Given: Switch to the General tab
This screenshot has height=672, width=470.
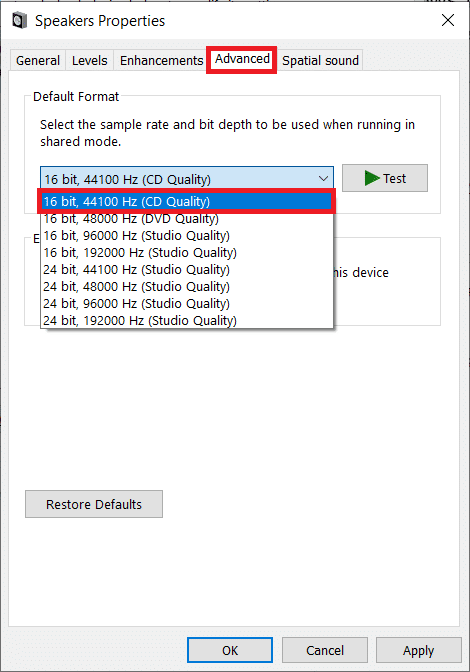Looking at the screenshot, I should (x=38, y=60).
